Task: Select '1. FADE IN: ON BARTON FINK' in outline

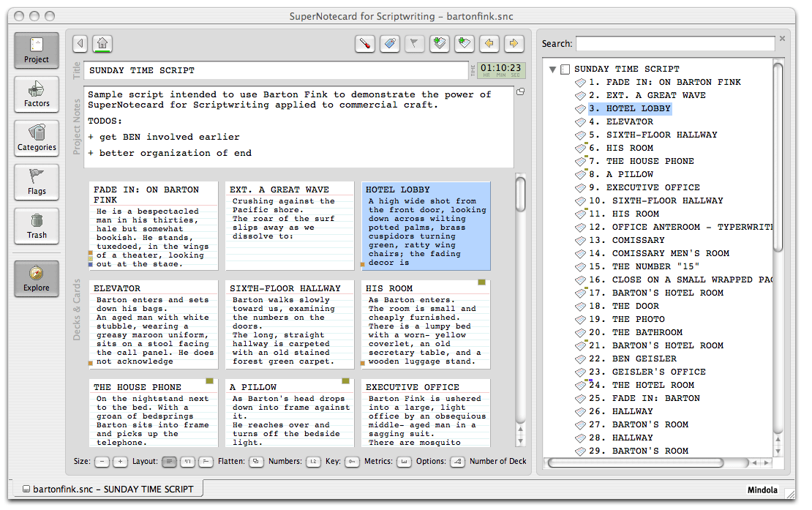Action: (665, 83)
